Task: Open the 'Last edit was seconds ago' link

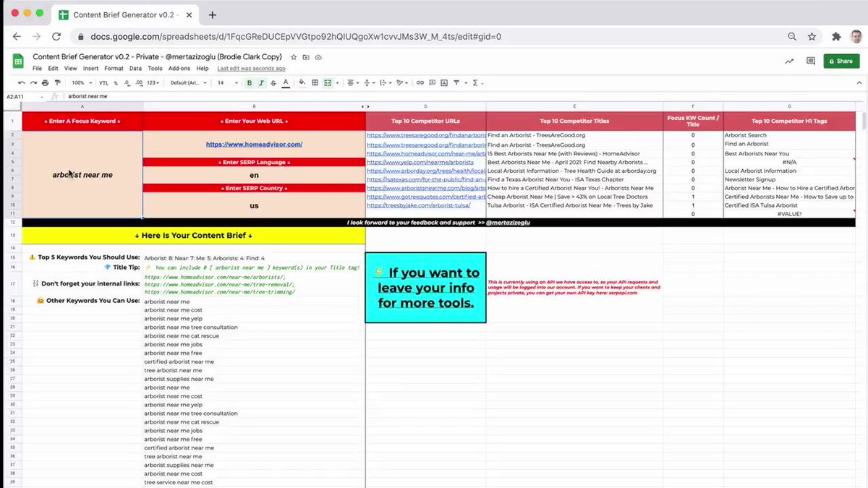Action: pos(251,69)
